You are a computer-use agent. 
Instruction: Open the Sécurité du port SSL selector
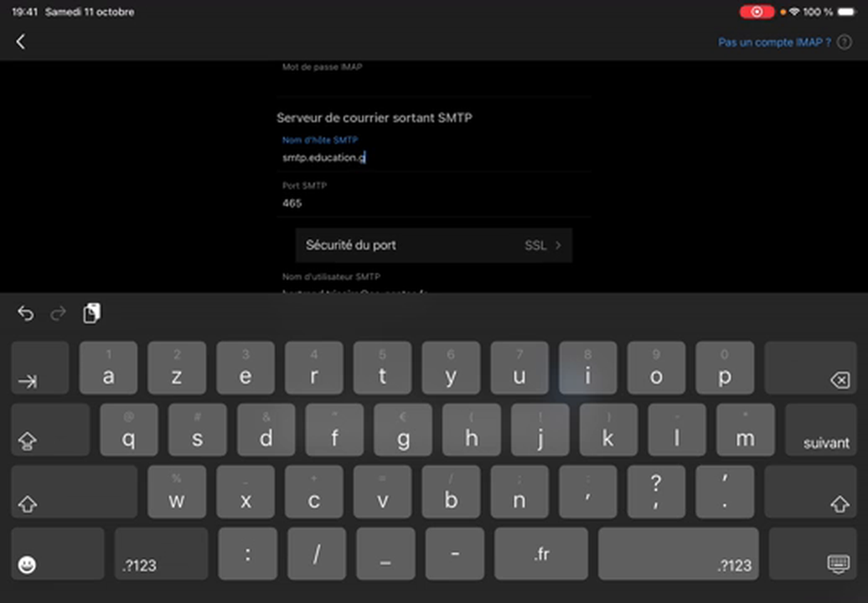[433, 245]
